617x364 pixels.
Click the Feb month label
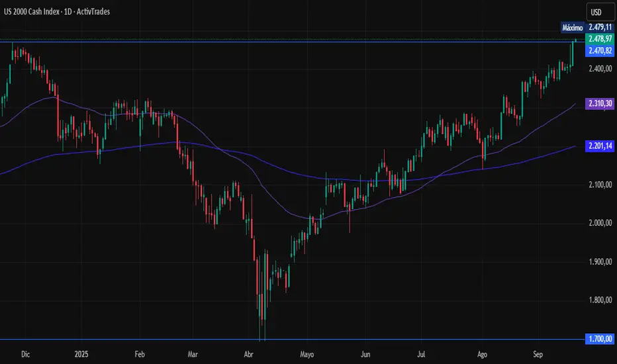(x=140, y=354)
